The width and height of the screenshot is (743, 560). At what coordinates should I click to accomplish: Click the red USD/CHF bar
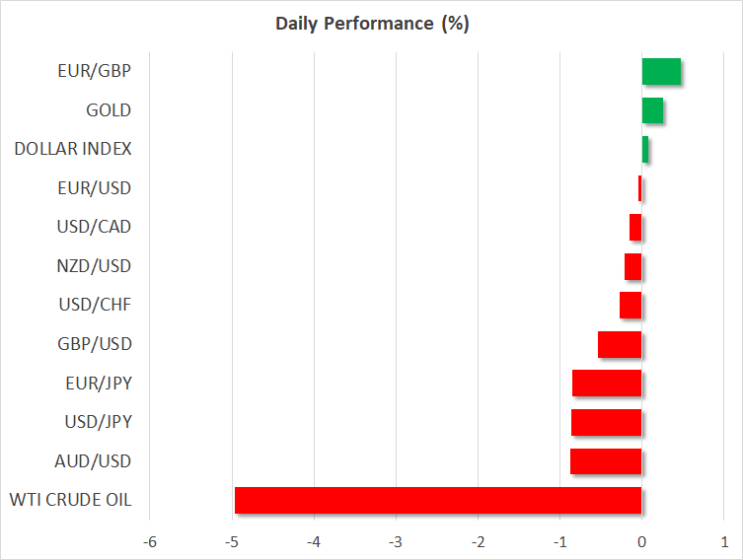point(631,306)
